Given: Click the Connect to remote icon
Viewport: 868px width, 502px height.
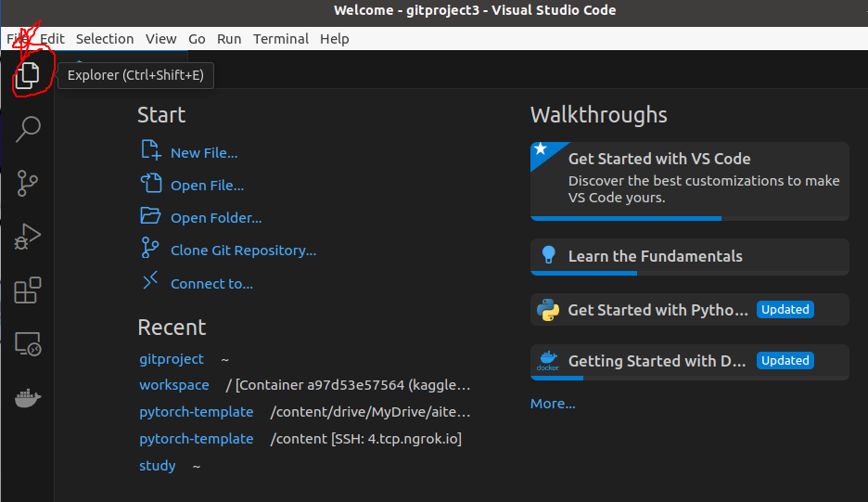Looking at the screenshot, I should [x=150, y=280].
